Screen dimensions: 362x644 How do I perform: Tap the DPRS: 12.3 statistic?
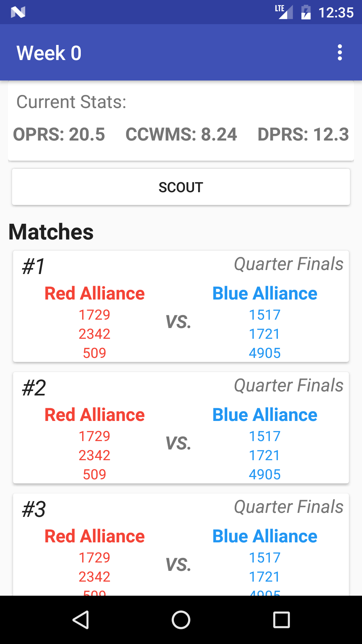click(x=303, y=134)
